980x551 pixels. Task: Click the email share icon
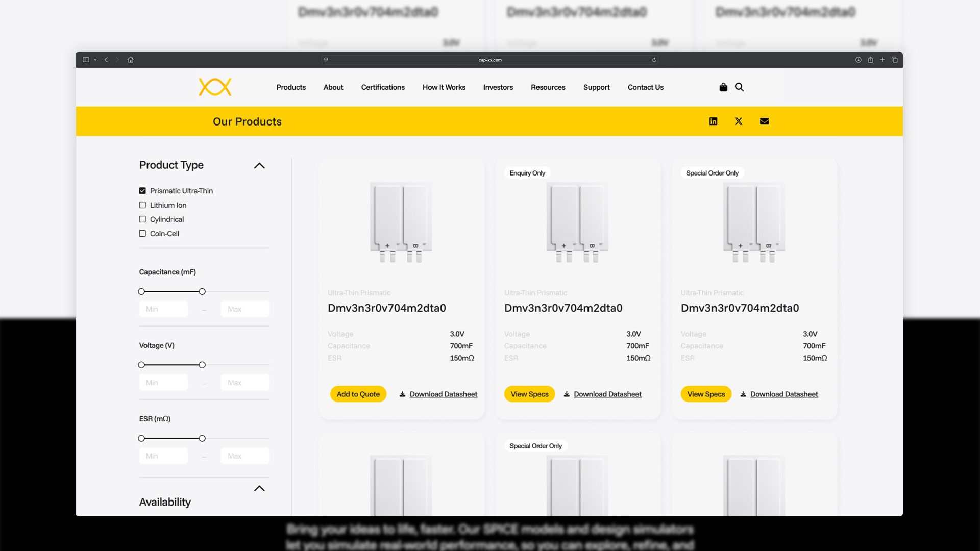tap(764, 121)
